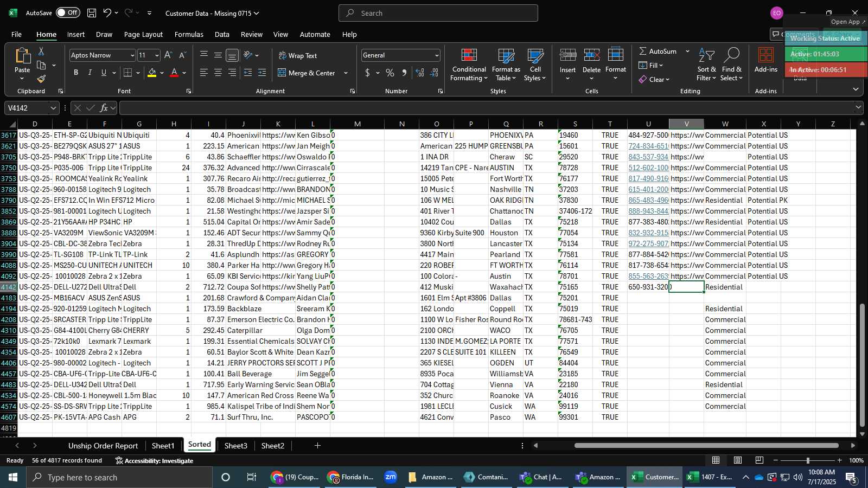Select Normal view in status bar
Image resolution: width=868 pixels, height=488 pixels.
point(716,460)
